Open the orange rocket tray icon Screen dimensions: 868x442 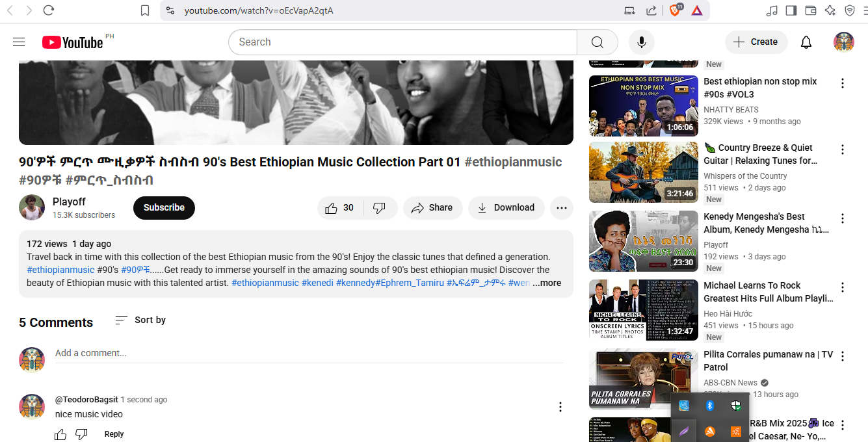(x=735, y=431)
